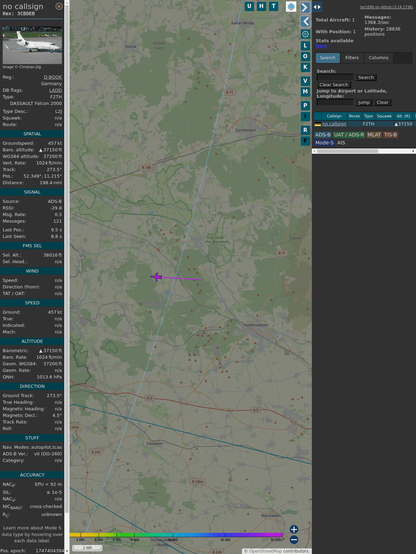Toggle the L labels button
The height and width of the screenshot is (554, 416).
305,46
